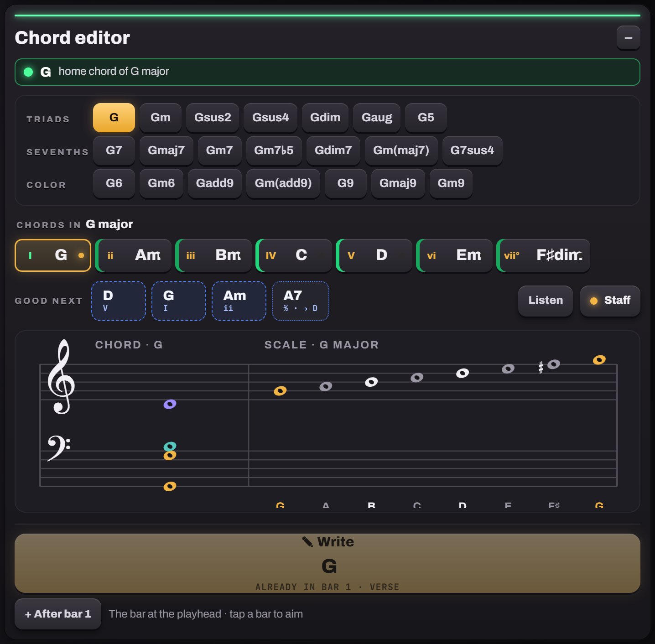Pick the A7 secondary dominant suggestion
Image resolution: width=655 pixels, height=644 pixels.
[x=300, y=301]
